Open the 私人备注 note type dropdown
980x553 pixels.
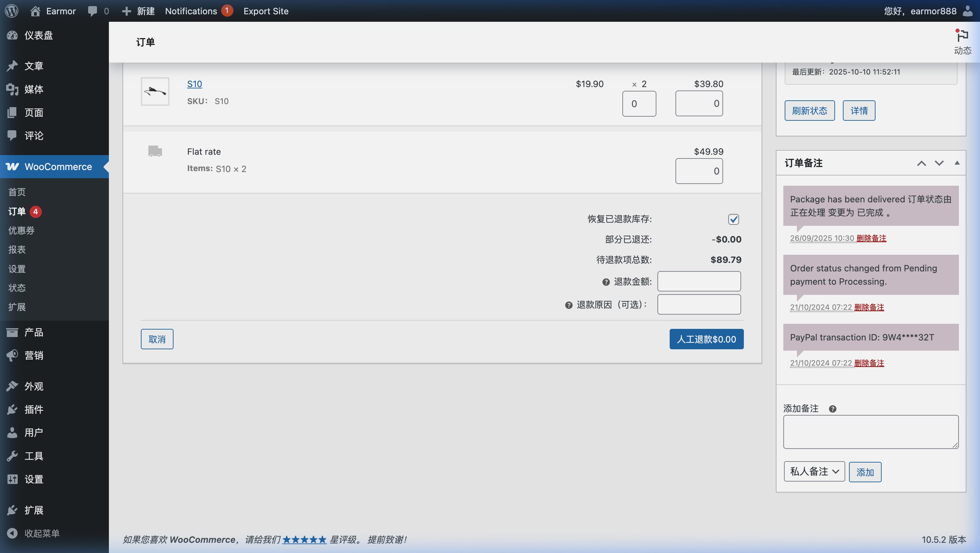[x=814, y=472]
